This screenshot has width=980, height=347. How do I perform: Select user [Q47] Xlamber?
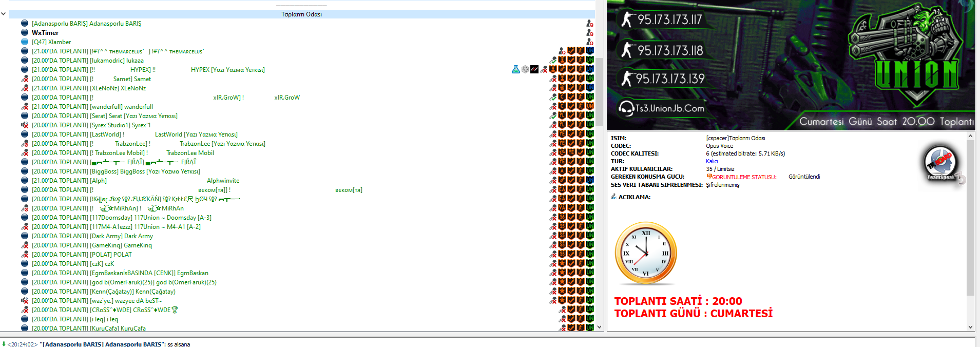[51, 42]
